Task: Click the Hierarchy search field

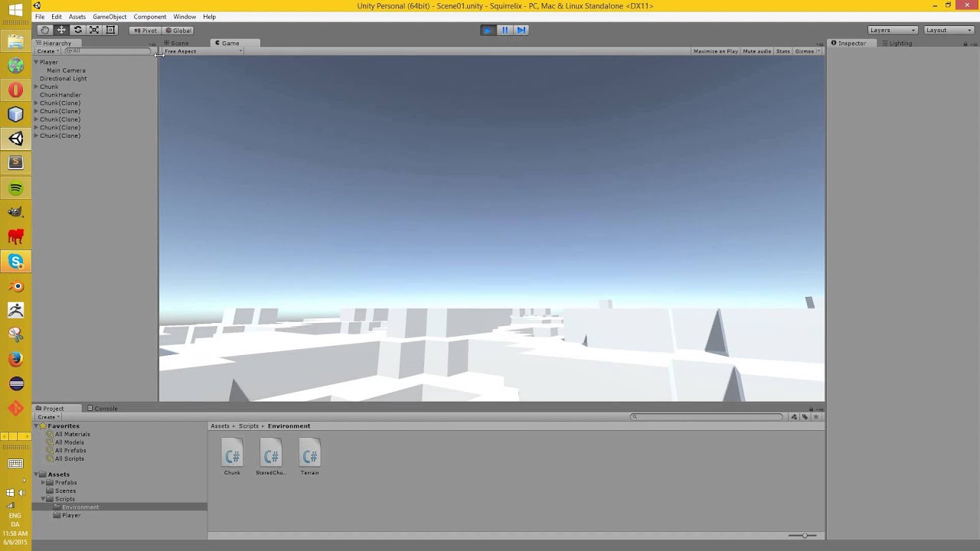Action: (x=107, y=51)
